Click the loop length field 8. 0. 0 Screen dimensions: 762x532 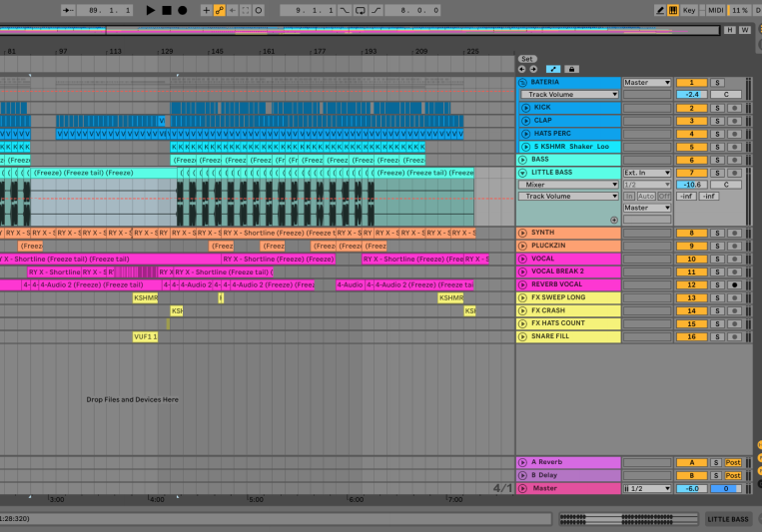click(x=413, y=10)
